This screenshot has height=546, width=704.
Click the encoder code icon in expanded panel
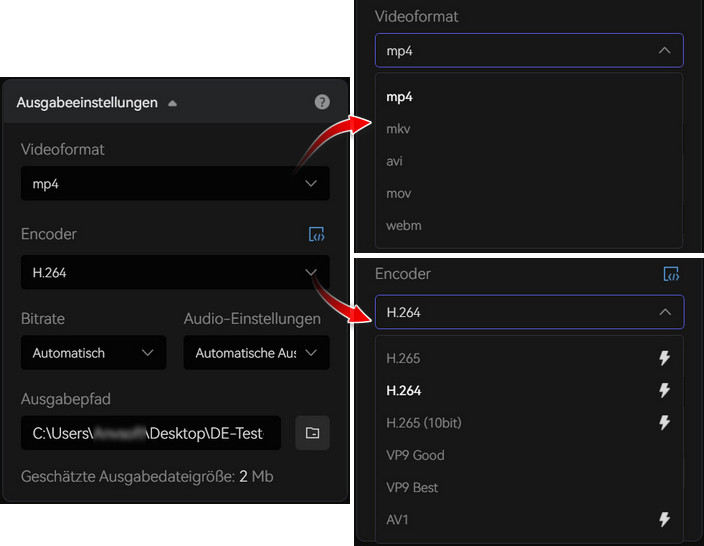pyautogui.click(x=671, y=273)
